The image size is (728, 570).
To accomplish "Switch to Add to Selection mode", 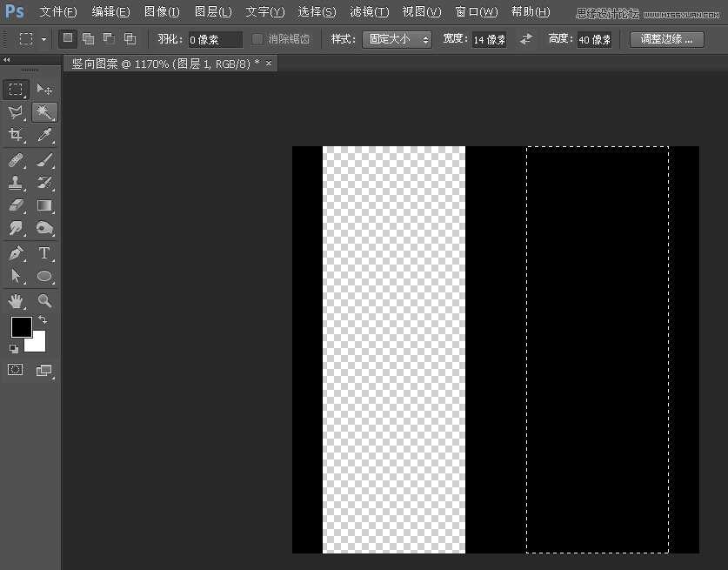I will 88,38.
